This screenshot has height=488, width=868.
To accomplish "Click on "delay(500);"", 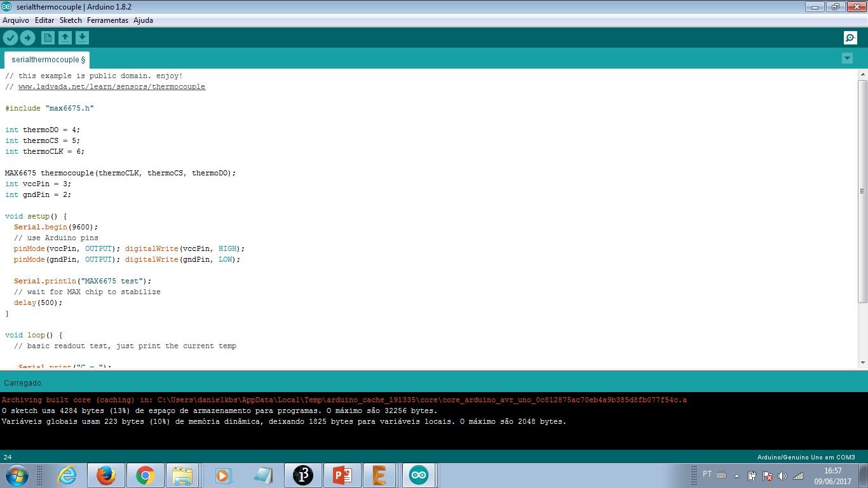I will [38, 302].
